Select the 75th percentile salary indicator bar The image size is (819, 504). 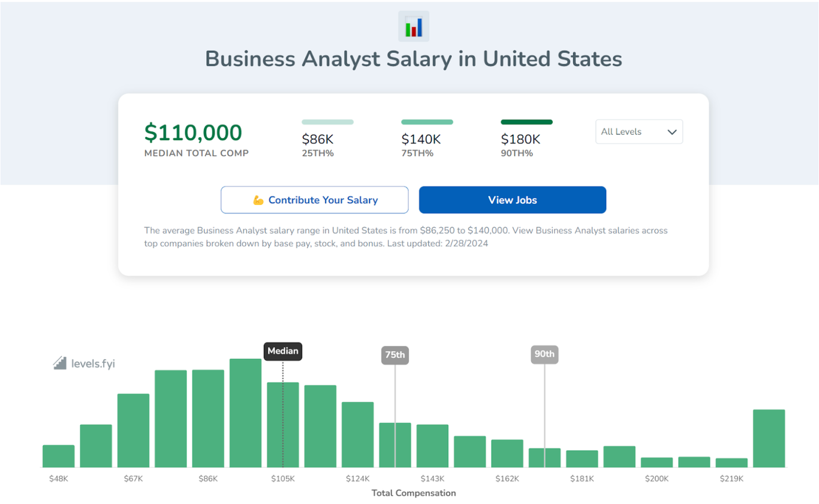coord(427,122)
